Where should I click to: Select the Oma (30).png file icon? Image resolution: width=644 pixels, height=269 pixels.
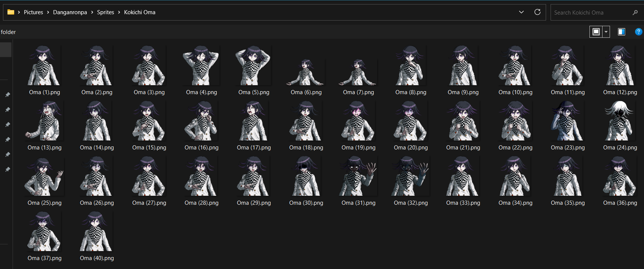306,176
